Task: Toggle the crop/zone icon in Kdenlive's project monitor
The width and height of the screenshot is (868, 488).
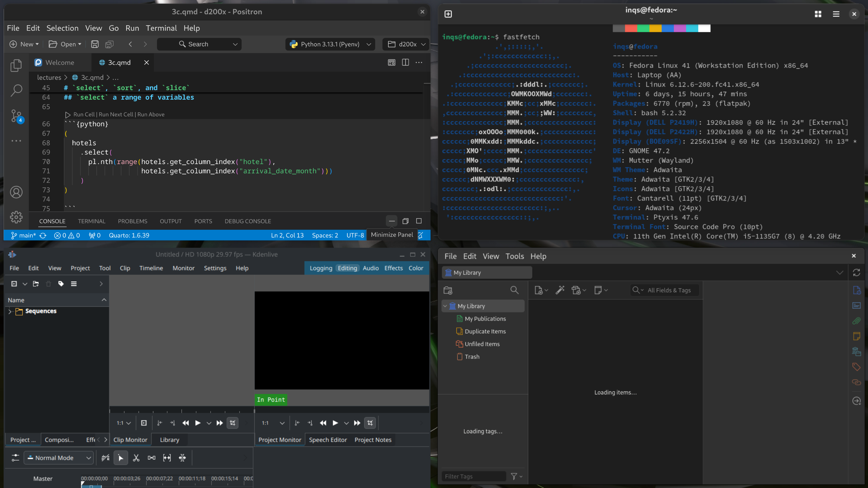Action: (x=370, y=423)
